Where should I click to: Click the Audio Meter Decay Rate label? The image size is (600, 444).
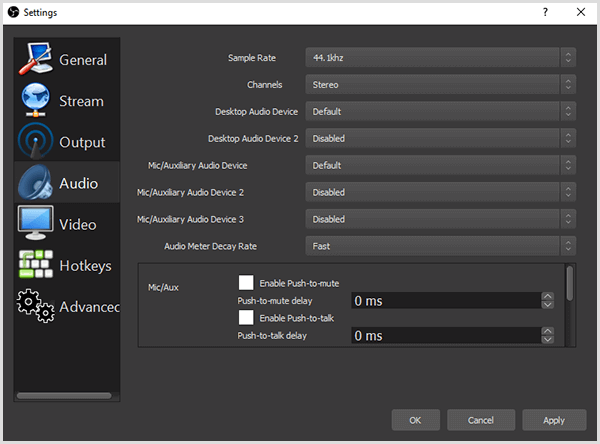[x=210, y=246]
